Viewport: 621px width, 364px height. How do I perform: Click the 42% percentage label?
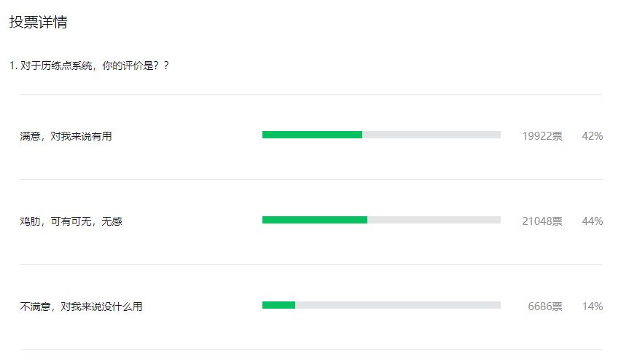(592, 136)
